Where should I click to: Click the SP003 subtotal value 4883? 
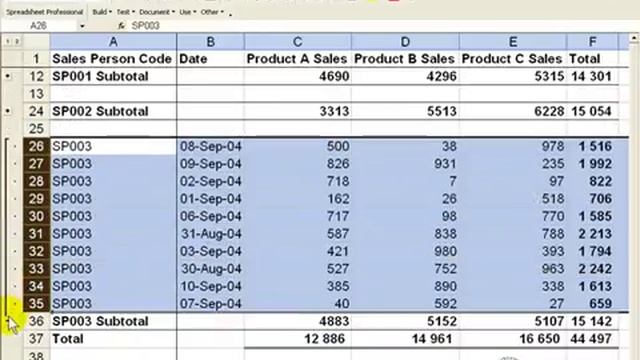tap(298, 321)
